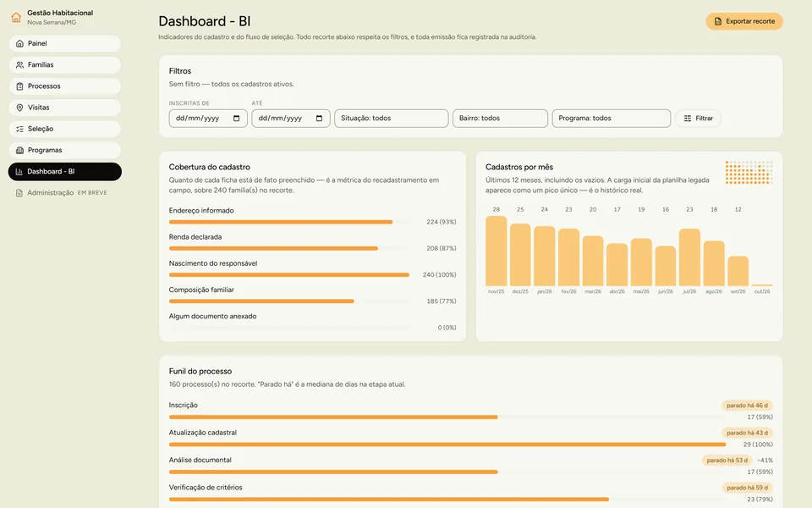This screenshot has width=812, height=508.
Task: Click the Composição familiar progress bar
Action: [289, 301]
